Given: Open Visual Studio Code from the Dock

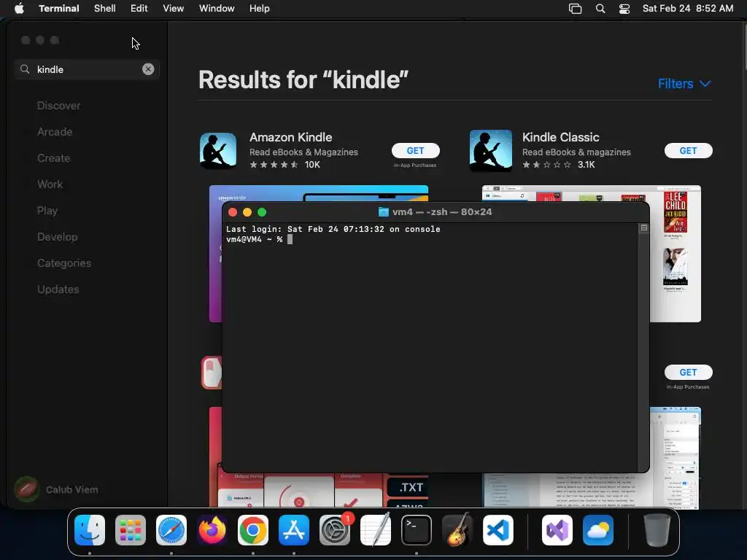Looking at the screenshot, I should click(x=498, y=530).
